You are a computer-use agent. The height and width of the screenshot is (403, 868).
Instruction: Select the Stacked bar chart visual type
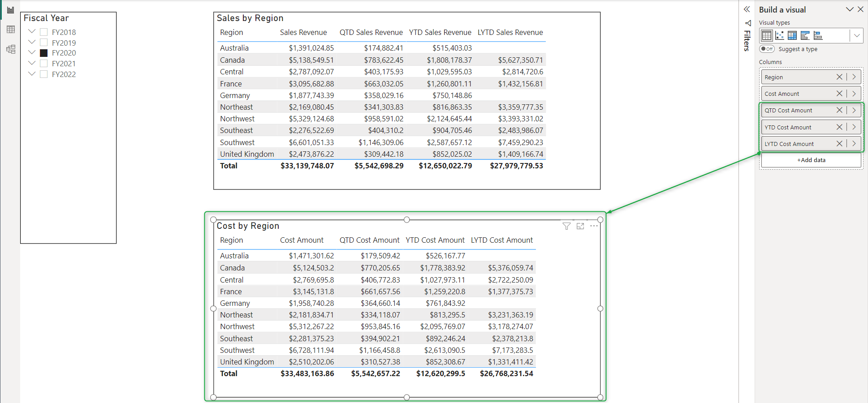point(818,35)
